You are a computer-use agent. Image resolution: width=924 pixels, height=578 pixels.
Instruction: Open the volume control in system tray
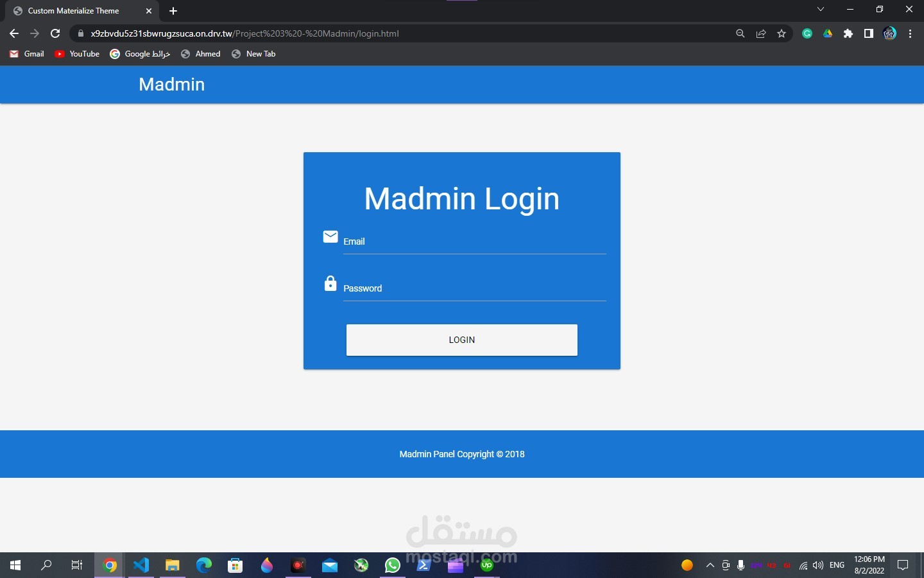pos(818,565)
